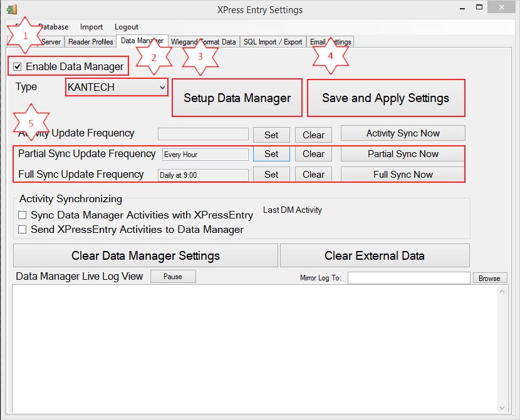Click Set for Full Sync Update Frequency
This screenshot has width=520, height=420.
271,175
